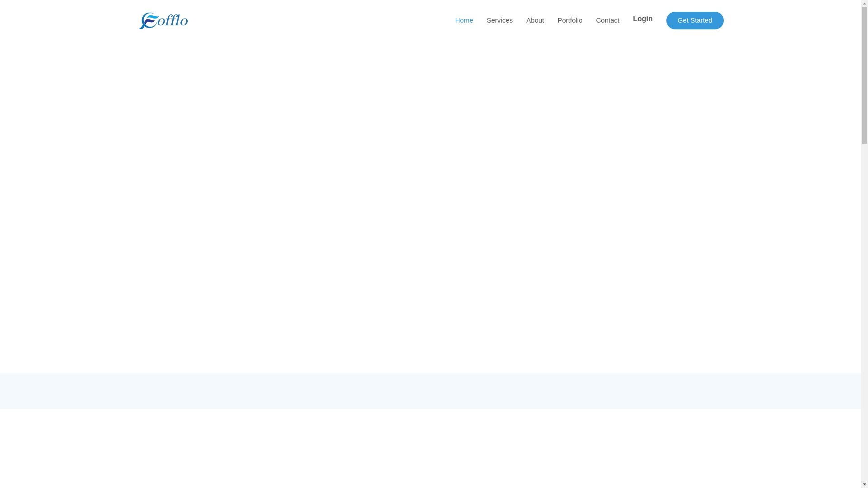Viewport: 868px width, 488px height.
Task: Navigate to Portfolio
Action: pyautogui.click(x=570, y=20)
